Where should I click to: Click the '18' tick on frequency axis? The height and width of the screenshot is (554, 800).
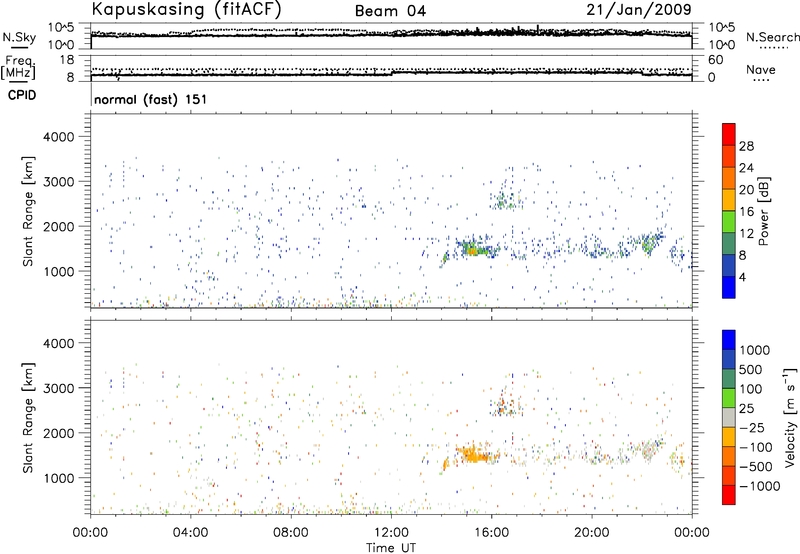pyautogui.click(x=67, y=60)
